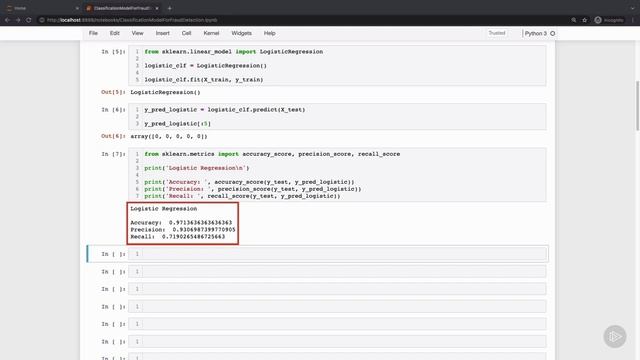Click the sklearn.metrics import line in cell 7
The height and width of the screenshot is (360, 640).
272,154
